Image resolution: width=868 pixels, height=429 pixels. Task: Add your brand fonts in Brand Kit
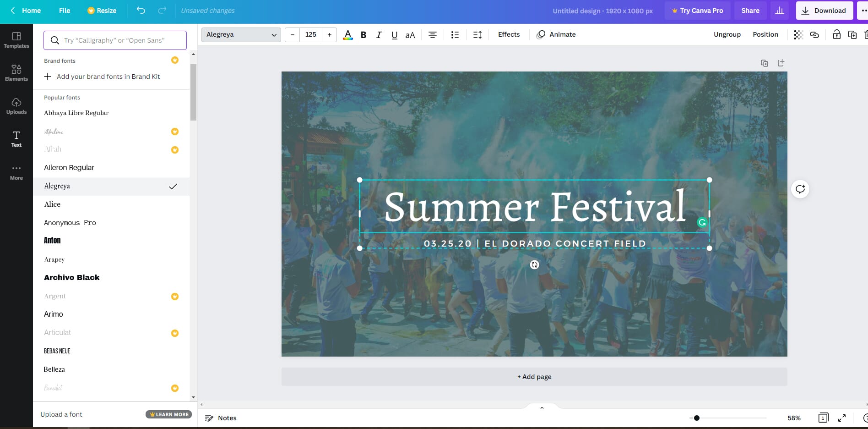(102, 77)
